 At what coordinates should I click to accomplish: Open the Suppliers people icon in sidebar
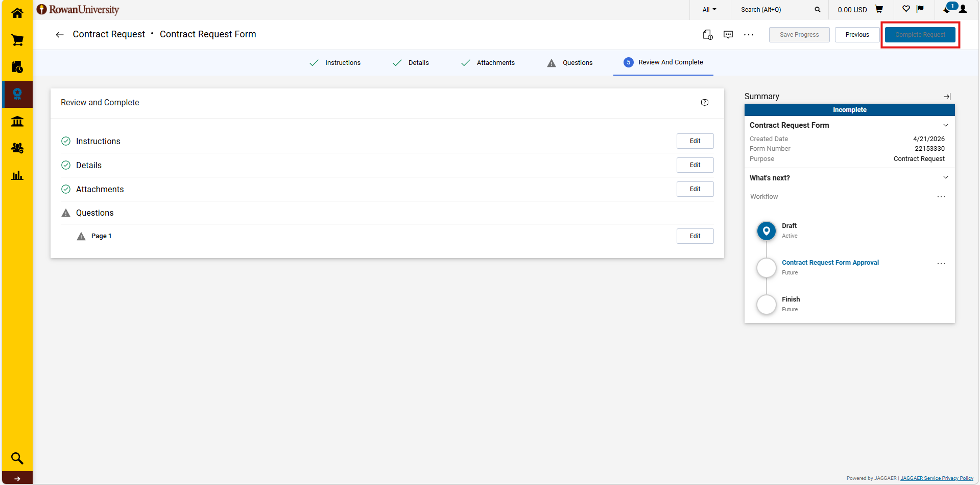tap(17, 148)
